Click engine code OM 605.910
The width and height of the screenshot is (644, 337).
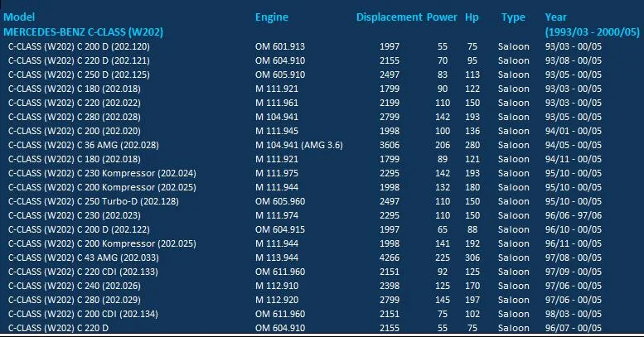click(x=280, y=75)
